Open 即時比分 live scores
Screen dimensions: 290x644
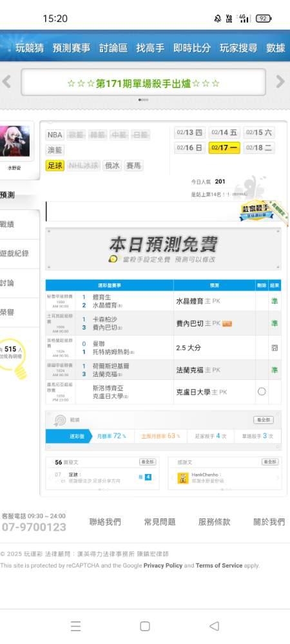click(192, 48)
